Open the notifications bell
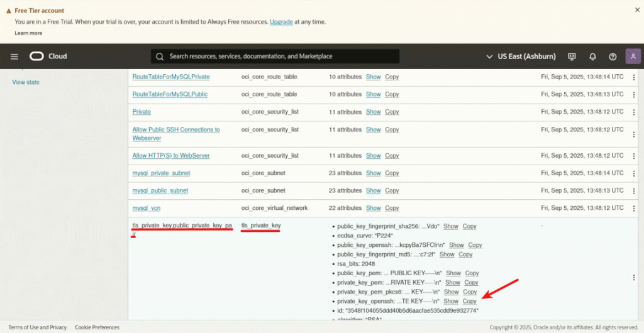Viewport: 644px width, 333px height. click(x=592, y=57)
